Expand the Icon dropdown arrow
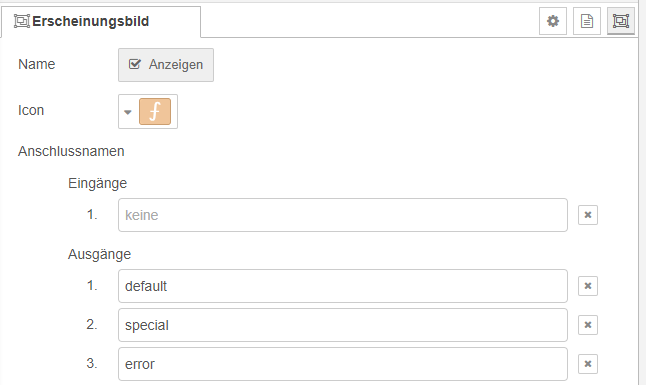646x385 pixels. point(128,112)
